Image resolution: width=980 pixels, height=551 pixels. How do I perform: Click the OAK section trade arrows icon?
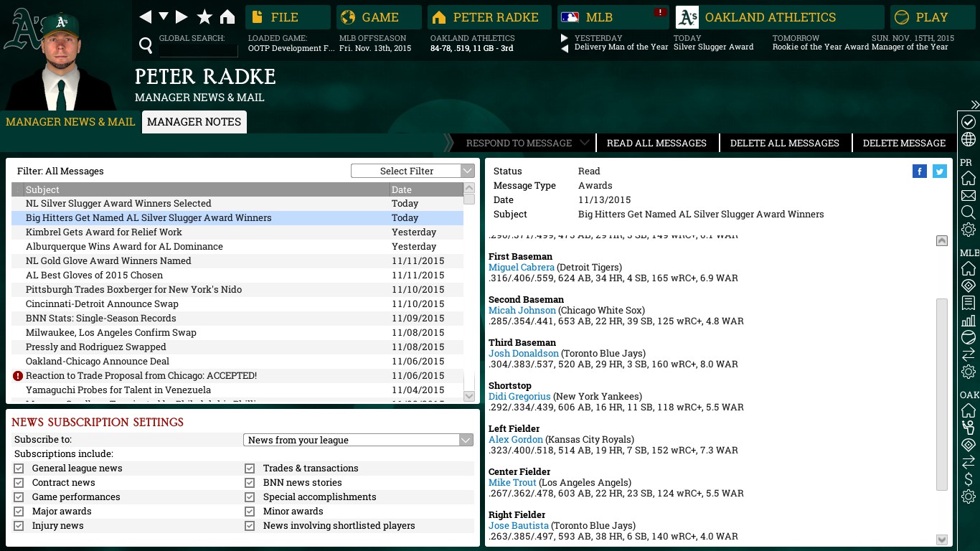[x=969, y=462]
